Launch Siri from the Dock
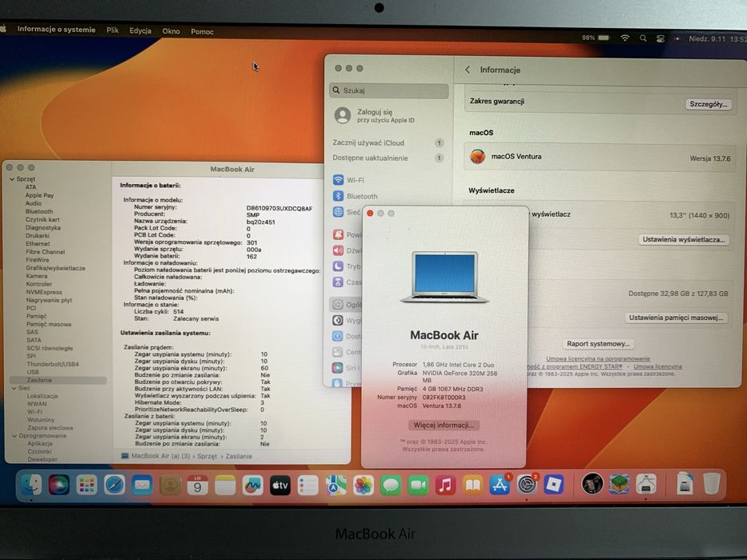Image resolution: width=747 pixels, height=560 pixels. [58, 486]
